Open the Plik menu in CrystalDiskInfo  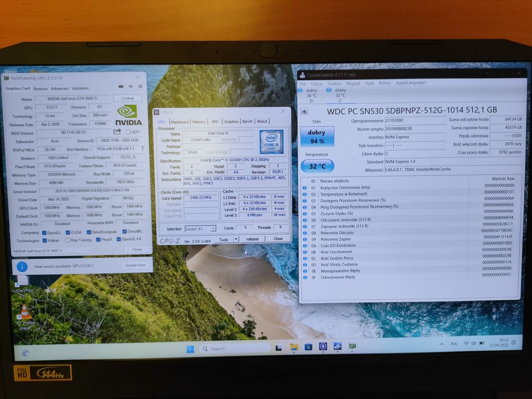303,84
